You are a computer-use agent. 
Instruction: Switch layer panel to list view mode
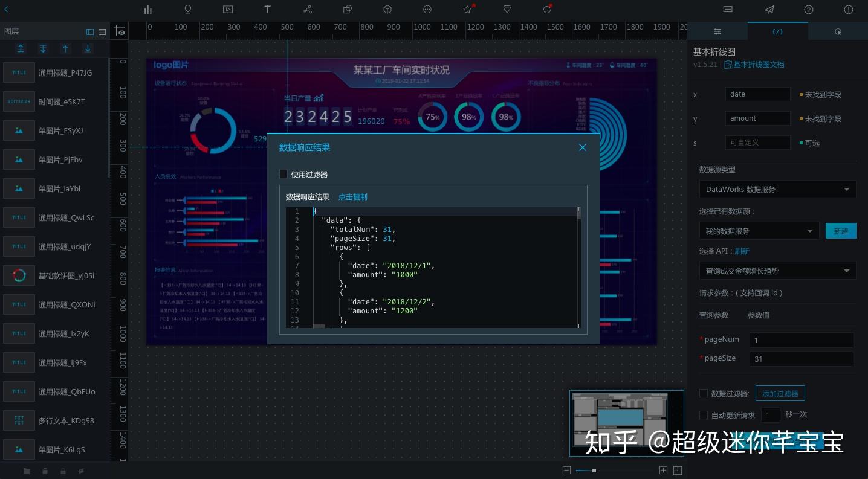coord(101,31)
